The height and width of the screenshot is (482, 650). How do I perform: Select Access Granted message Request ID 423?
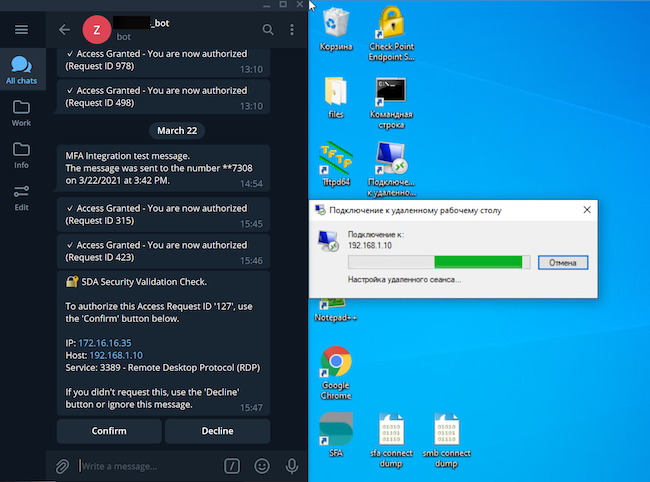(x=163, y=251)
